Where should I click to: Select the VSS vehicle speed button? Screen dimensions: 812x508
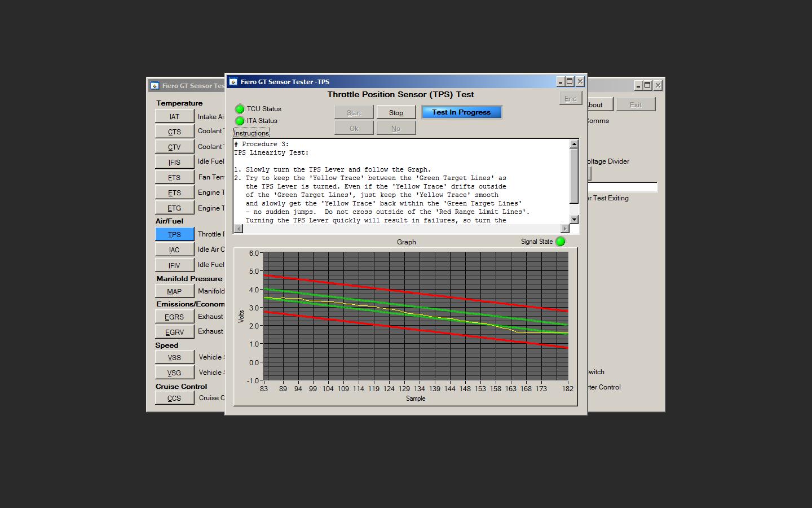[x=174, y=357]
